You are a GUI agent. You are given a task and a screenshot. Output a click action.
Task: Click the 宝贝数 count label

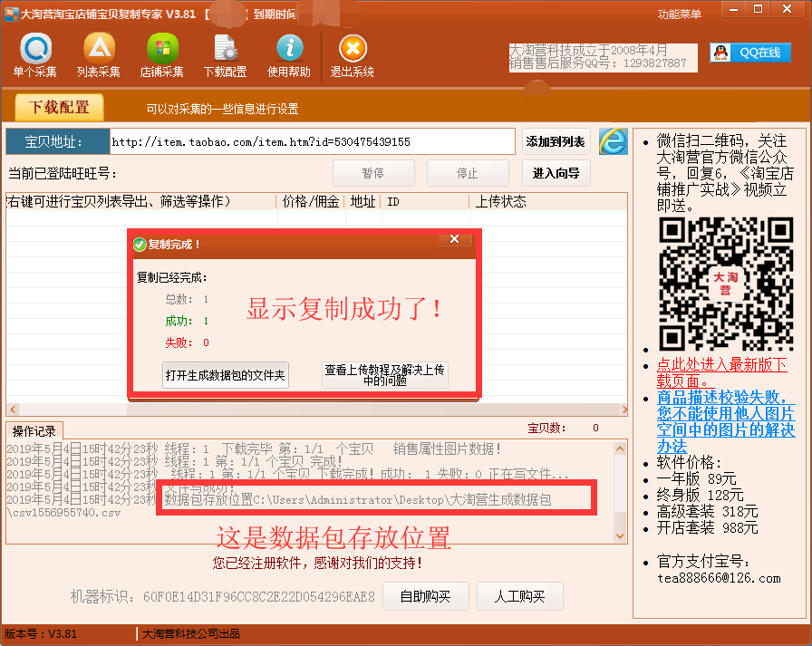[546, 428]
